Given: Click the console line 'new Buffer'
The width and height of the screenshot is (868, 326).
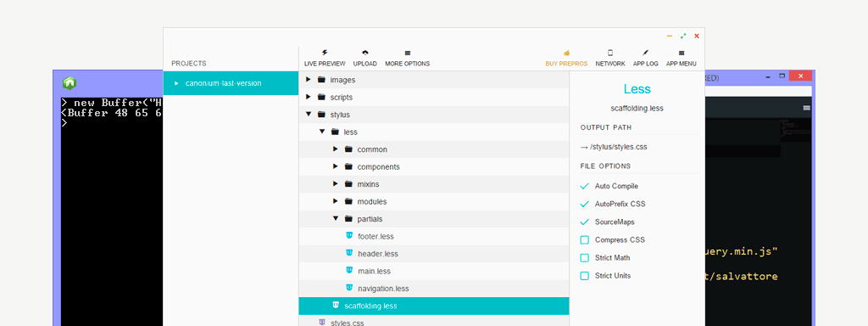Looking at the screenshot, I should pyautogui.click(x=112, y=103).
